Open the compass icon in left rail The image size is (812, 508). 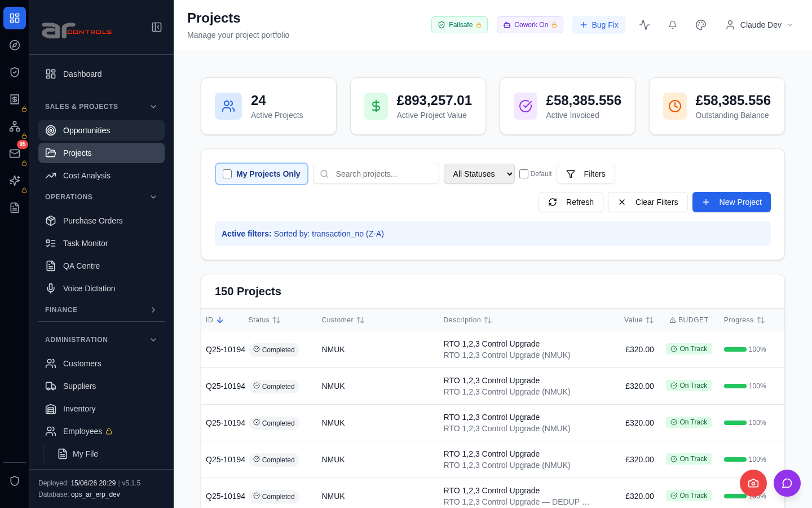(x=15, y=45)
